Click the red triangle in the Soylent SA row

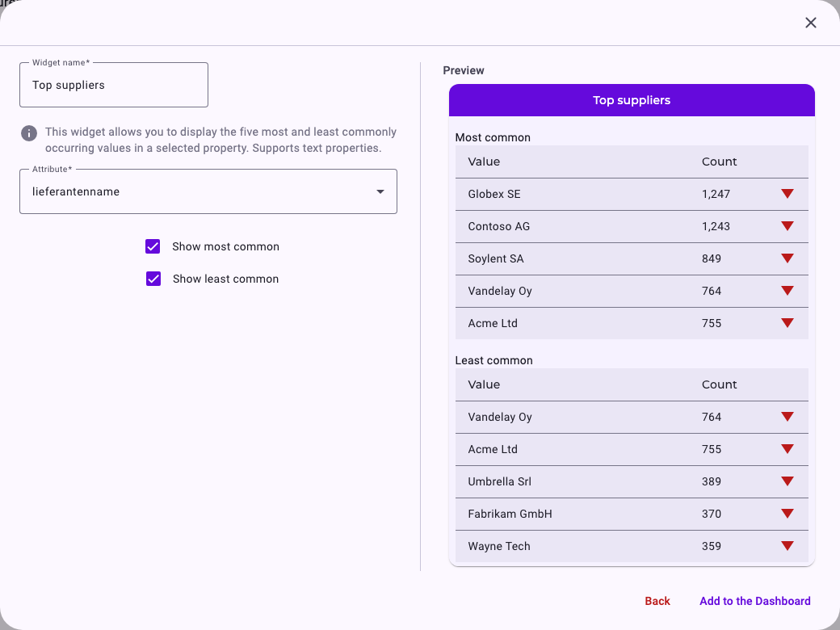(x=787, y=258)
